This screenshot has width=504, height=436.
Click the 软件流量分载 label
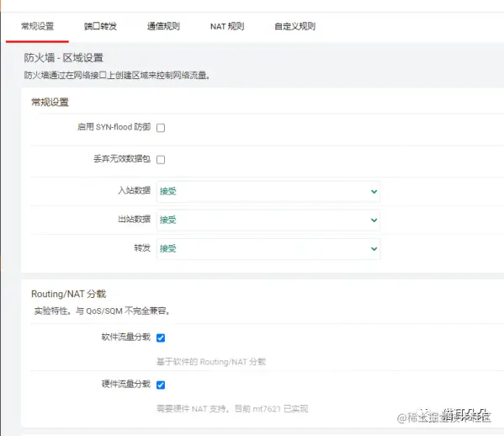126,337
